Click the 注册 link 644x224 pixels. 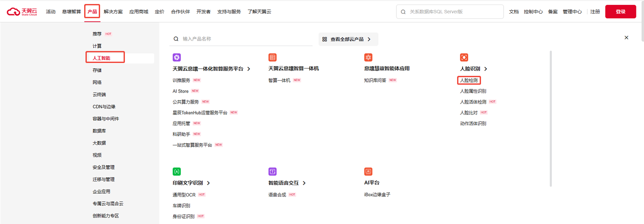[595, 12]
